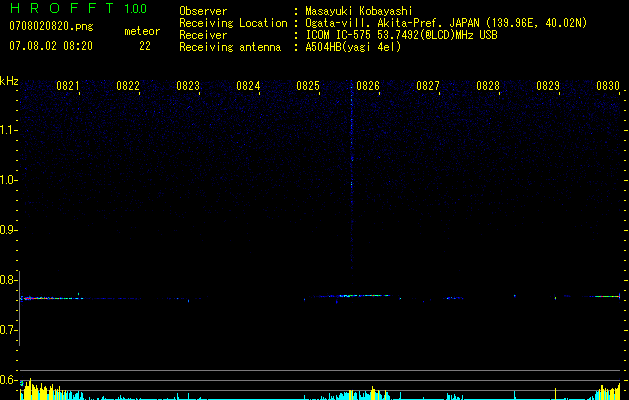629x400 pixels.
Task: Click the Observer label
Action: (x=203, y=11)
